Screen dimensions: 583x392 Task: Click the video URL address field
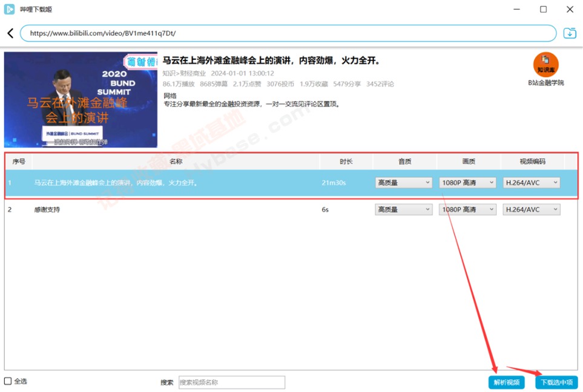(288, 33)
